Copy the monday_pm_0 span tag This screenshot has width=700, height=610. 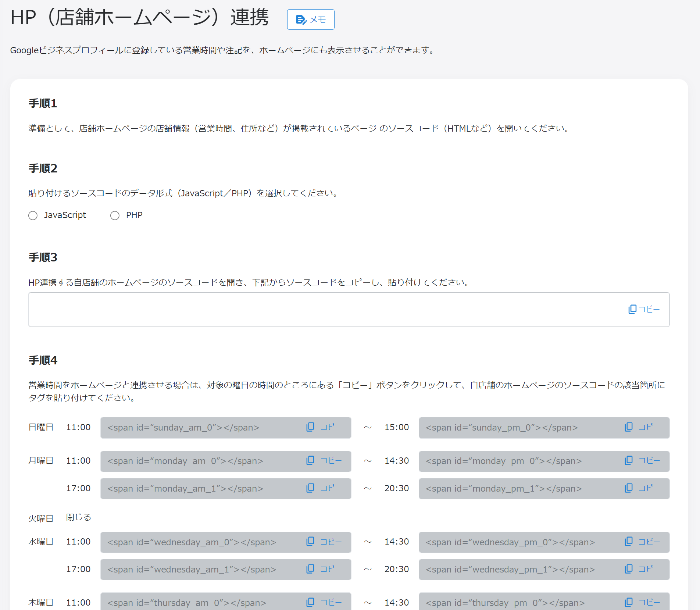[643, 461]
